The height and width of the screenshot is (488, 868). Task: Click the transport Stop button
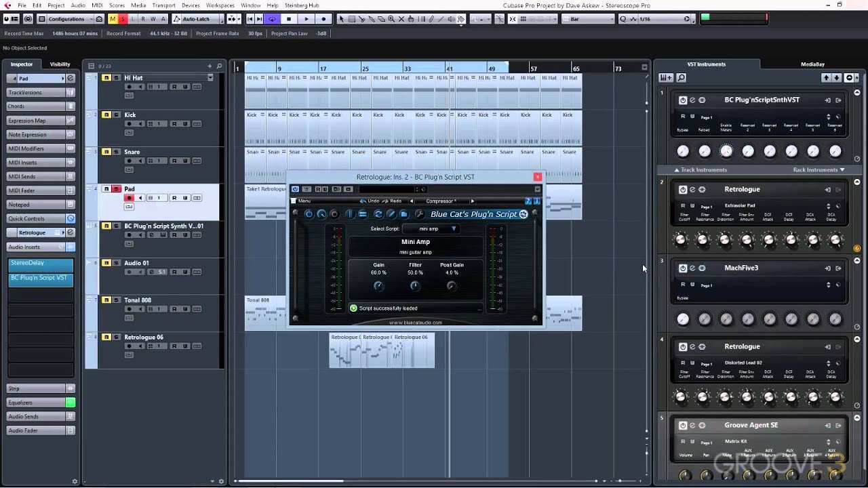click(x=289, y=19)
